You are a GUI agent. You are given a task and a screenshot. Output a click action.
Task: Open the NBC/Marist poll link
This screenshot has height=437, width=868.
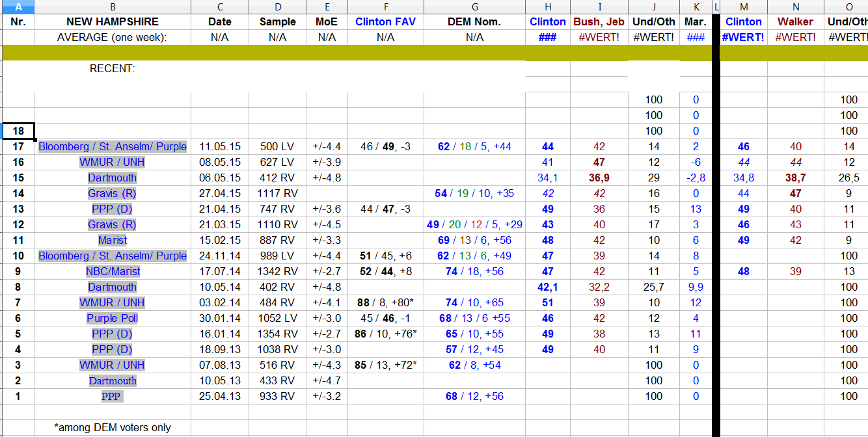point(113,271)
